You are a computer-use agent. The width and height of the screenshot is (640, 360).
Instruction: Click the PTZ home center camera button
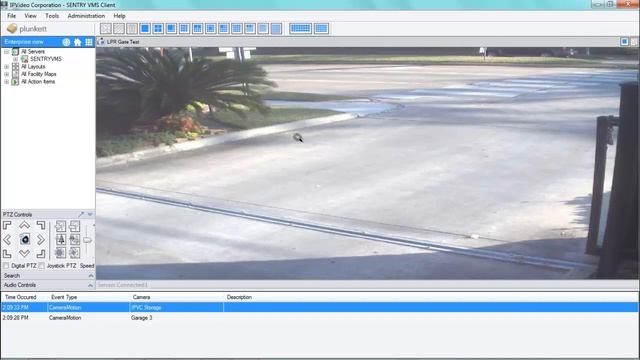[24, 239]
